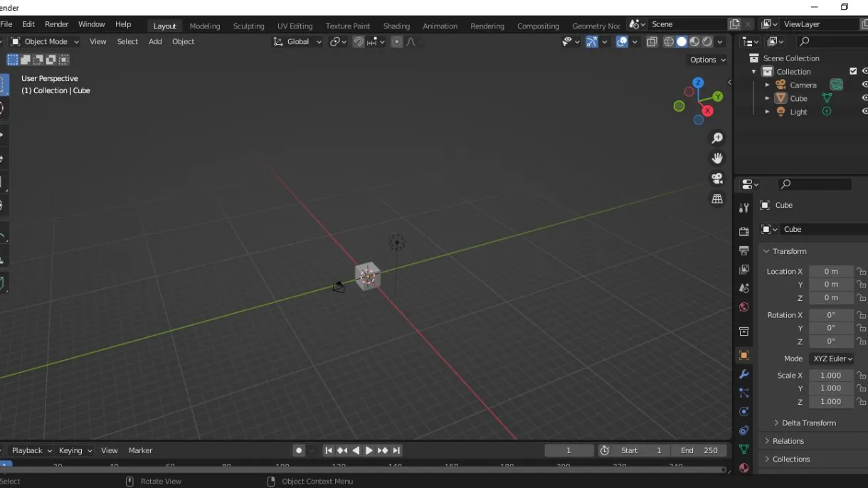Open the Add menu in the viewport header
The height and width of the screenshot is (488, 868).
click(x=155, y=42)
